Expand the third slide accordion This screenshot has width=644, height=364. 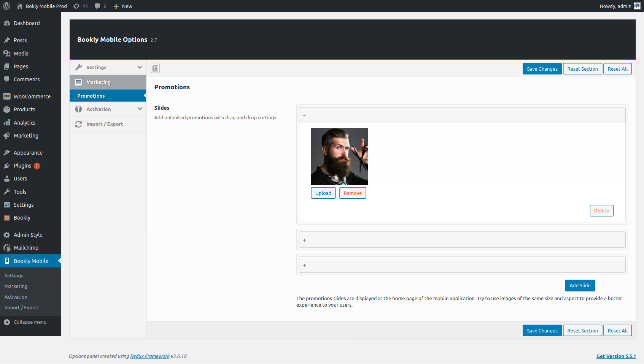coord(462,265)
